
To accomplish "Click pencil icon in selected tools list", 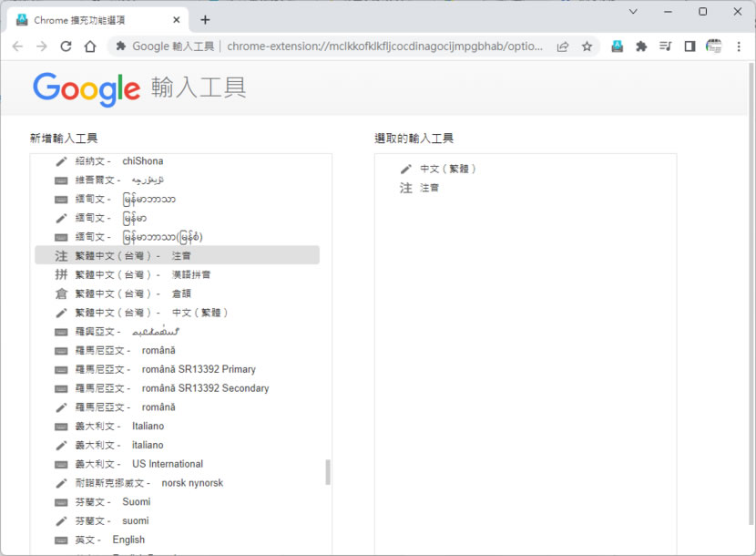I will click(406, 169).
